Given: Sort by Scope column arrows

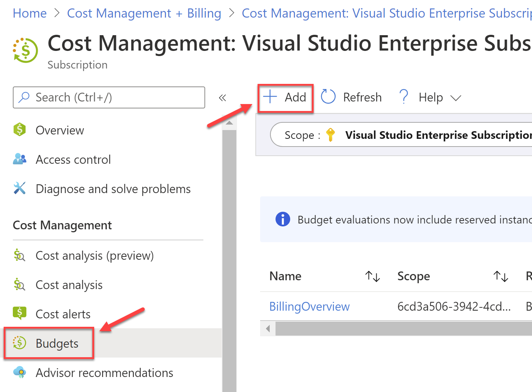Looking at the screenshot, I should [501, 276].
